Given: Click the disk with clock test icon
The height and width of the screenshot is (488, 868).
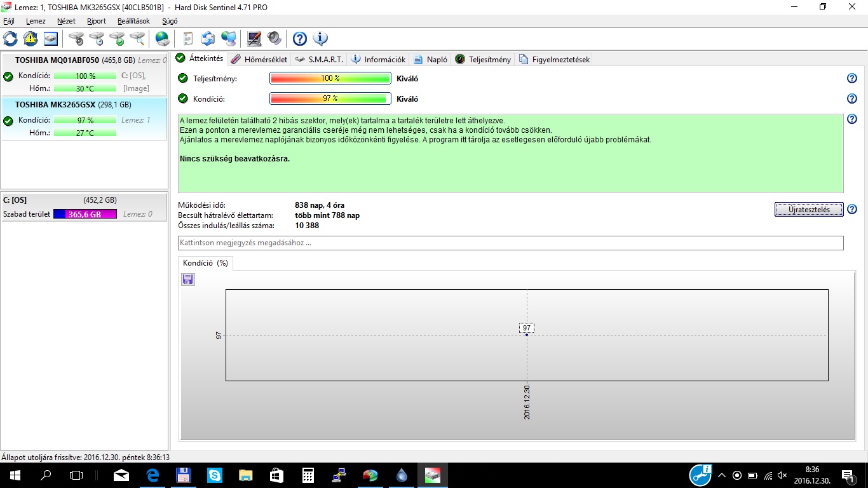Looking at the screenshot, I should pyautogui.click(x=97, y=39).
